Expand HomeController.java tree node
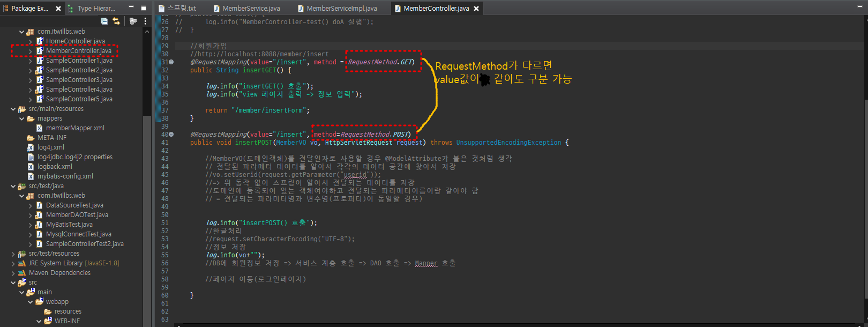868x327 pixels. 31,41
